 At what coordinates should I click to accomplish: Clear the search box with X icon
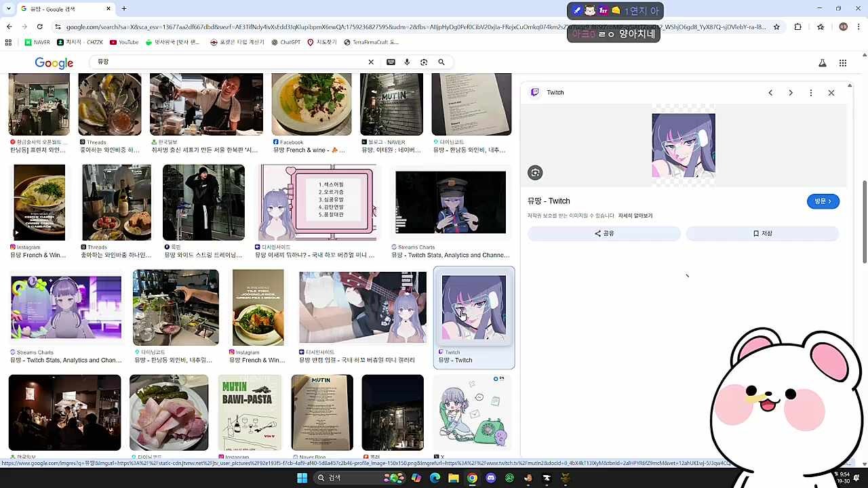[371, 62]
